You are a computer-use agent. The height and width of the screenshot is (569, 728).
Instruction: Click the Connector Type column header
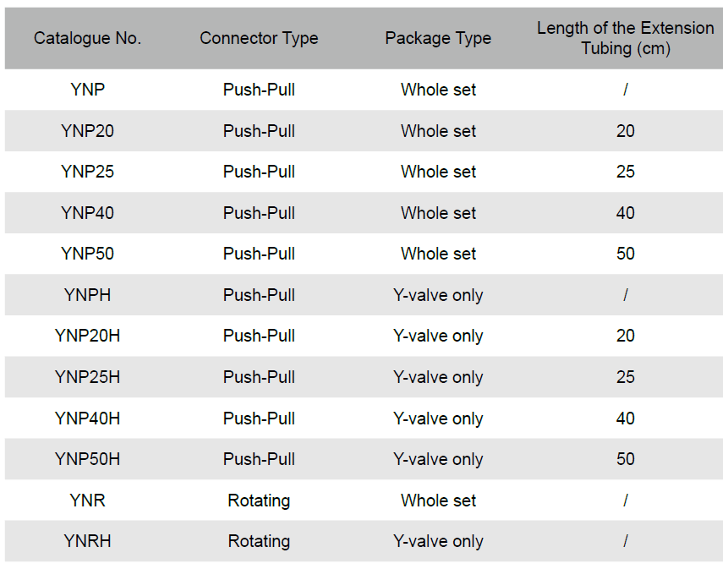pos(259,38)
